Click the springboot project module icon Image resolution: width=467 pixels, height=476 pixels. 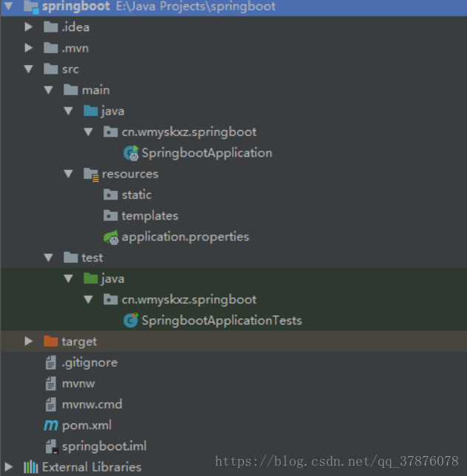tap(31, 7)
